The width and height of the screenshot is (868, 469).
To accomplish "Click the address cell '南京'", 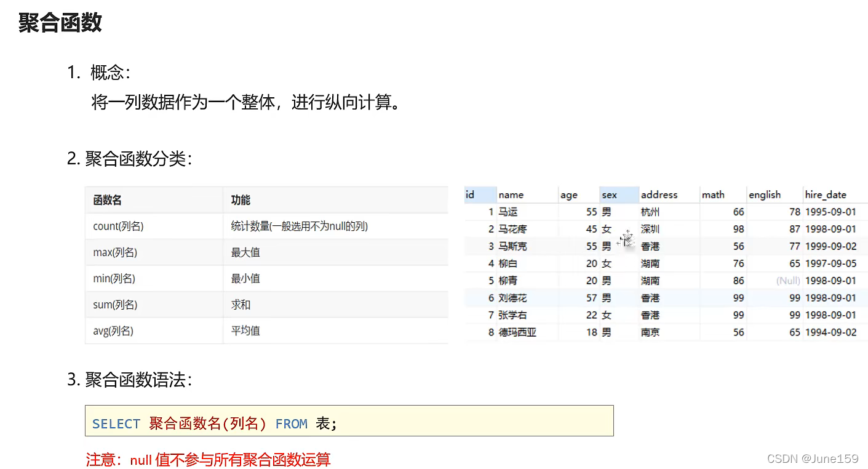I will coord(650,332).
